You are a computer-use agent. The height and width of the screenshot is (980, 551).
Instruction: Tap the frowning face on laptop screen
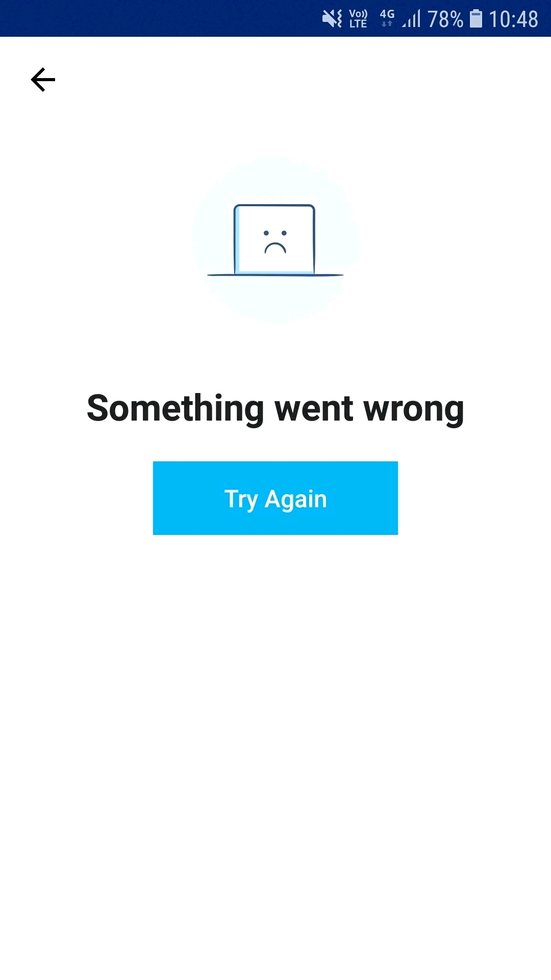tap(275, 242)
